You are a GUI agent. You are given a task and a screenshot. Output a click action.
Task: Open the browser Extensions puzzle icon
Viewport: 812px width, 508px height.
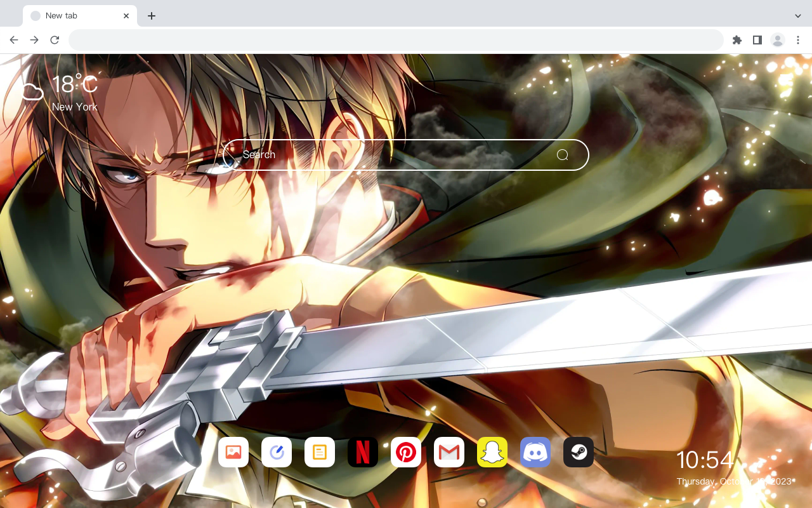point(737,40)
